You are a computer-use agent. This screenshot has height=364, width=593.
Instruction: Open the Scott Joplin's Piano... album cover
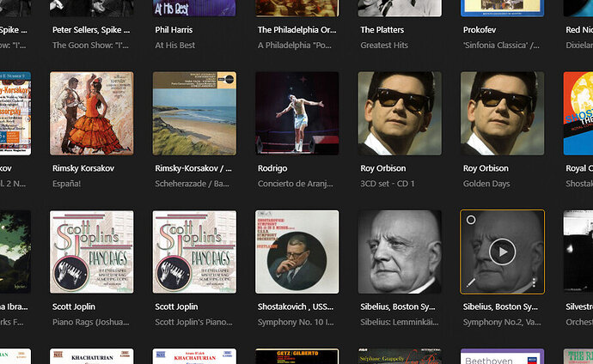point(194,252)
